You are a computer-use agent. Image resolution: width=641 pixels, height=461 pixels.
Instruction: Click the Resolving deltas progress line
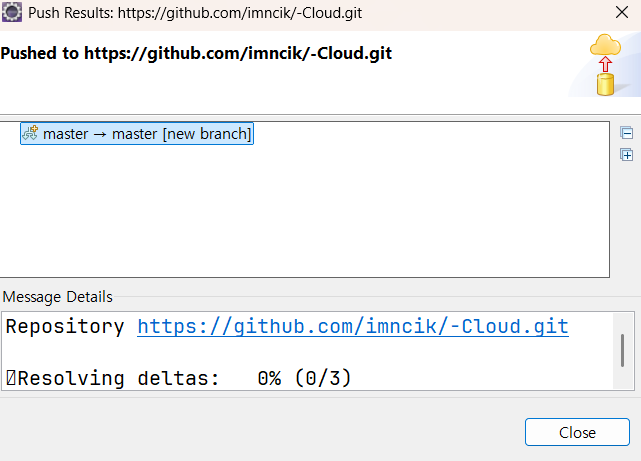180,378
